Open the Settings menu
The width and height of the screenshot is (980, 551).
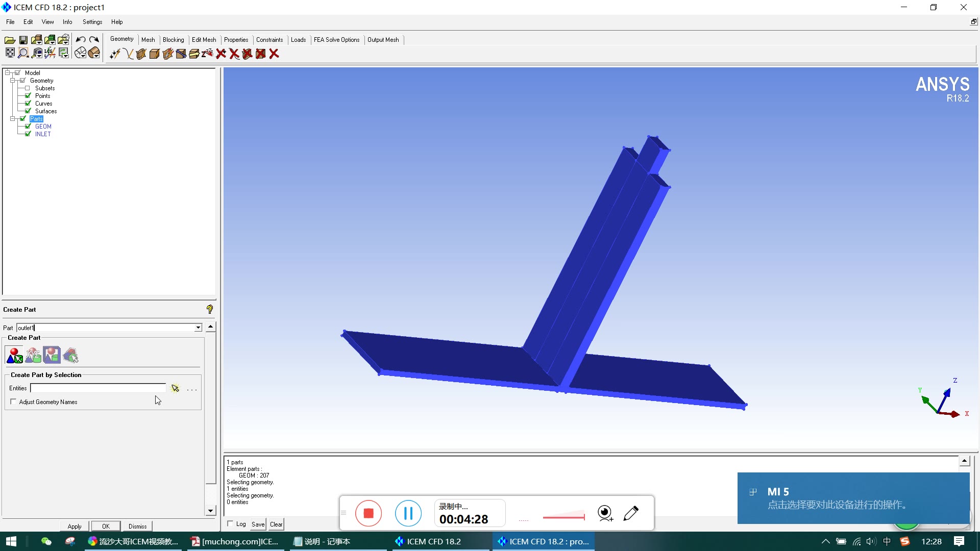pos(92,22)
